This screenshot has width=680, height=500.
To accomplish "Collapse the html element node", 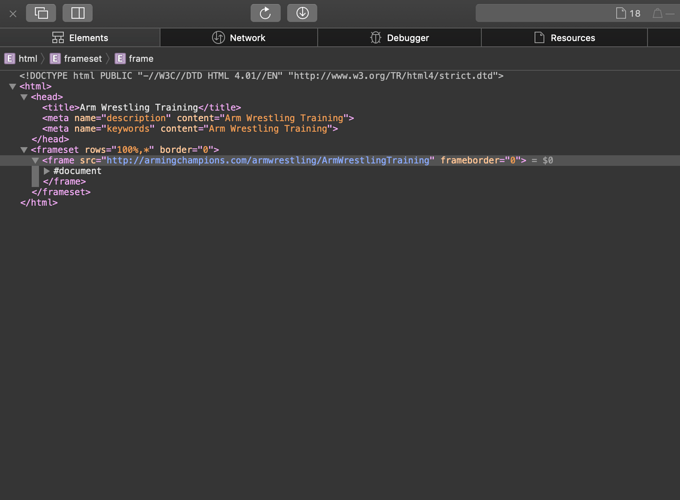I will pos(13,87).
